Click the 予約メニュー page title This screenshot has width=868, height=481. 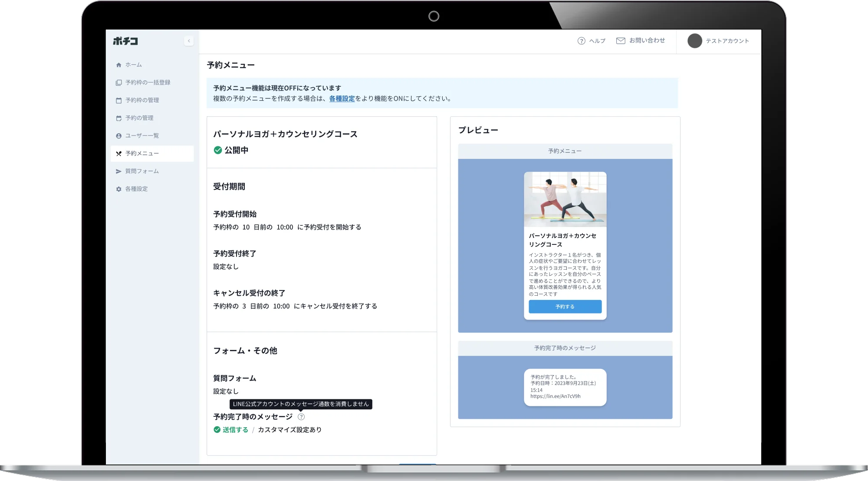pyautogui.click(x=231, y=65)
